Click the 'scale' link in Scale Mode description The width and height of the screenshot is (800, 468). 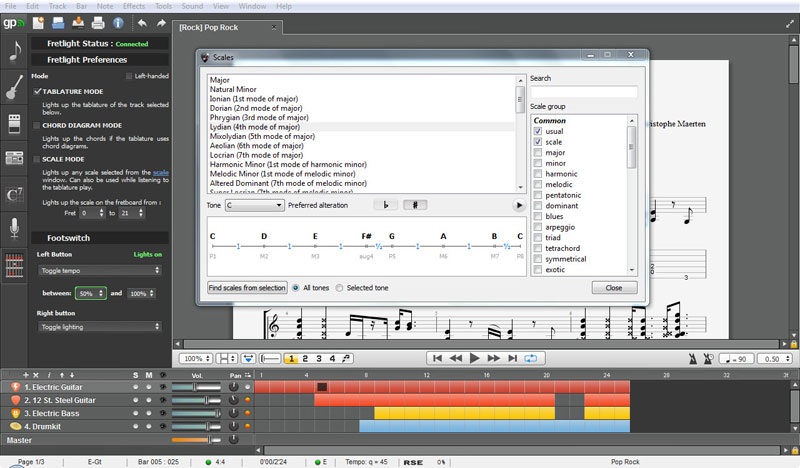tap(160, 173)
